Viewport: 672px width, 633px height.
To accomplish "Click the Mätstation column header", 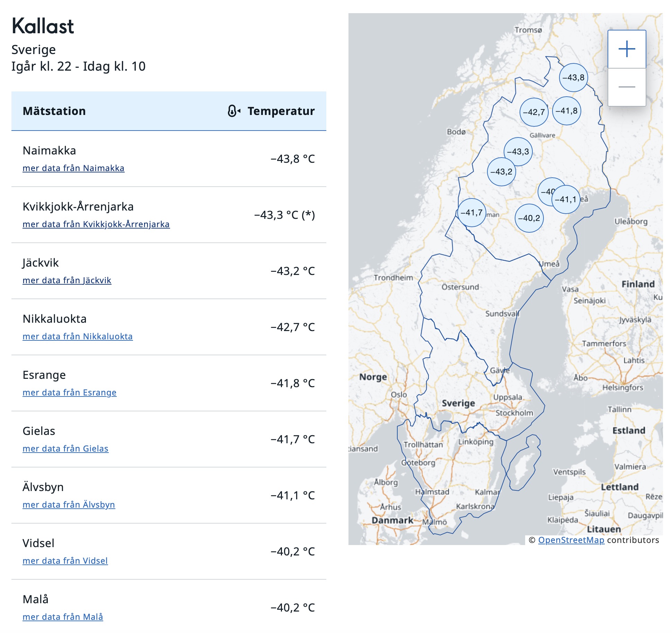I will pos(54,111).
